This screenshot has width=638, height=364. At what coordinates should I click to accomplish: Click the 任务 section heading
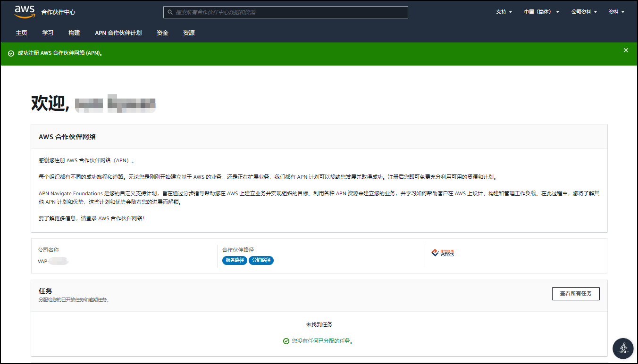pyautogui.click(x=45, y=291)
